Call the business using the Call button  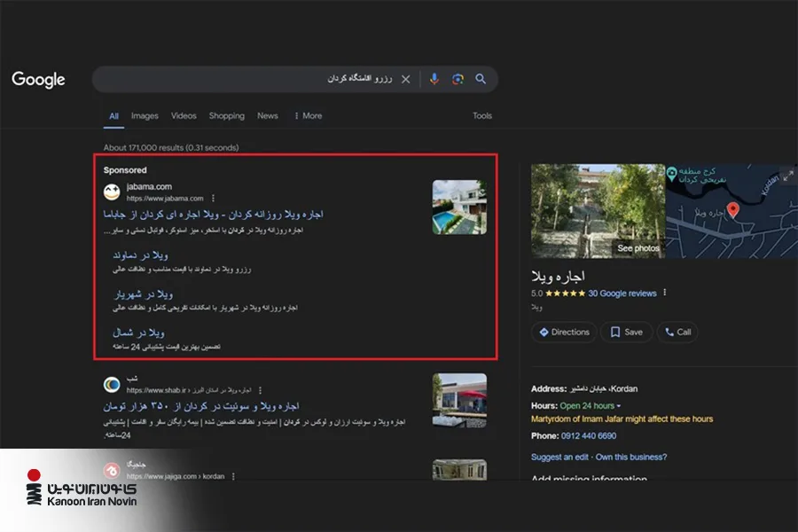tap(677, 332)
